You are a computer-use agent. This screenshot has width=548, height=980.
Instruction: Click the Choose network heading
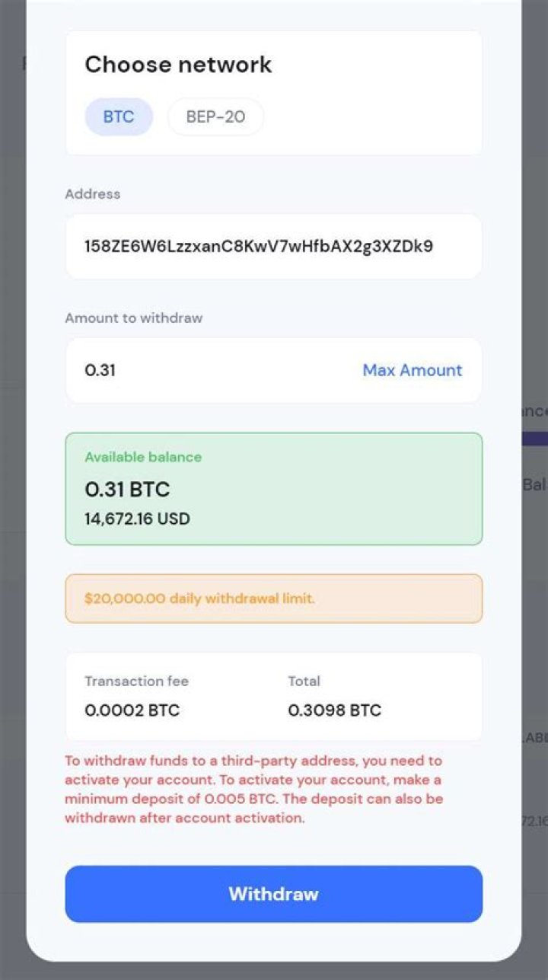pos(178,65)
